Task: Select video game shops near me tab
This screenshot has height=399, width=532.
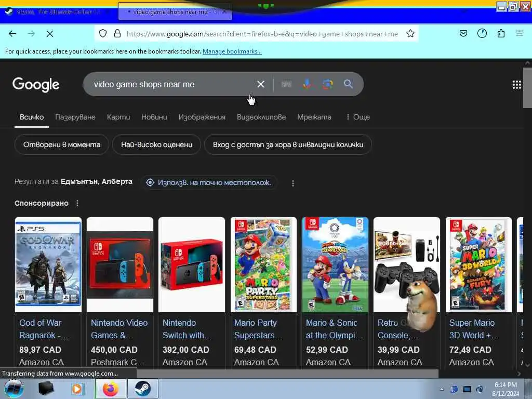Action: point(175,12)
